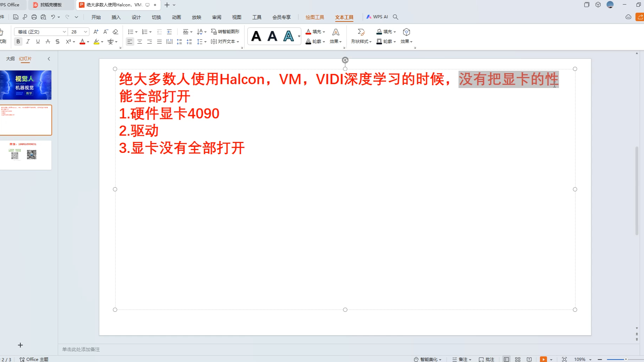The width and height of the screenshot is (644, 362).
Task: Open Shape Styles gallery
Action: tap(361, 36)
